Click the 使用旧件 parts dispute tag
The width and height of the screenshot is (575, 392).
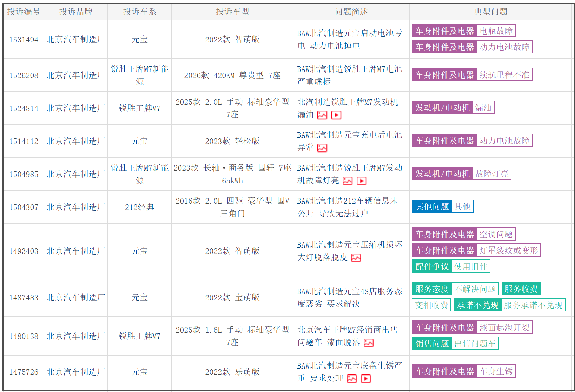(x=470, y=266)
